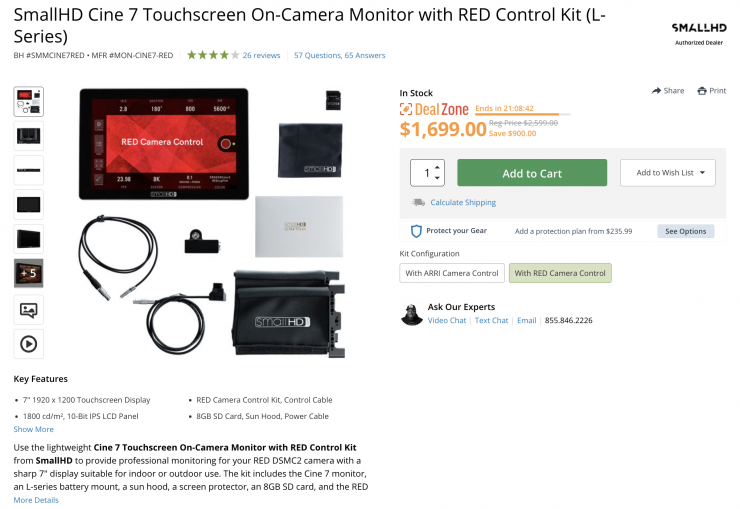Screen dimensions: 740x509
Task: Click the Protect your Gear shield icon
Action: click(x=416, y=231)
